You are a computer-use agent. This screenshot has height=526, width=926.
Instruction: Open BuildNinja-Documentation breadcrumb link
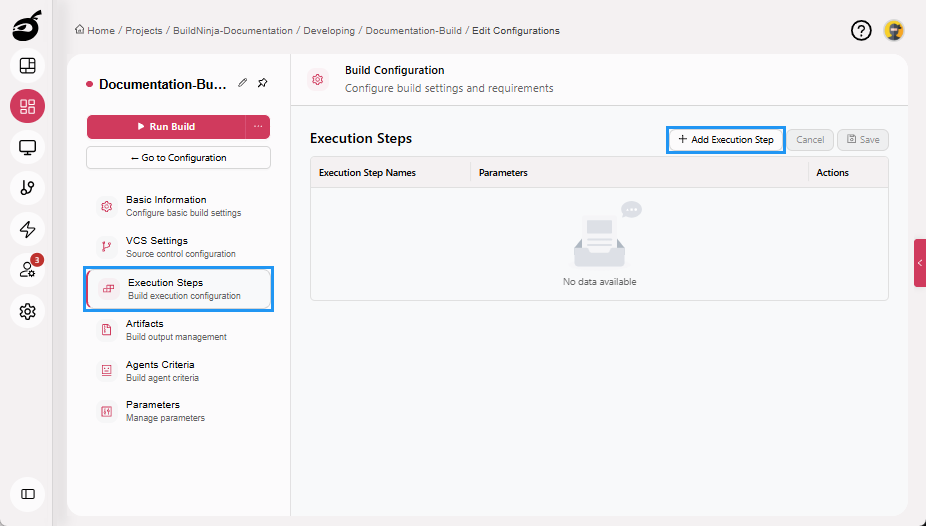pos(233,31)
